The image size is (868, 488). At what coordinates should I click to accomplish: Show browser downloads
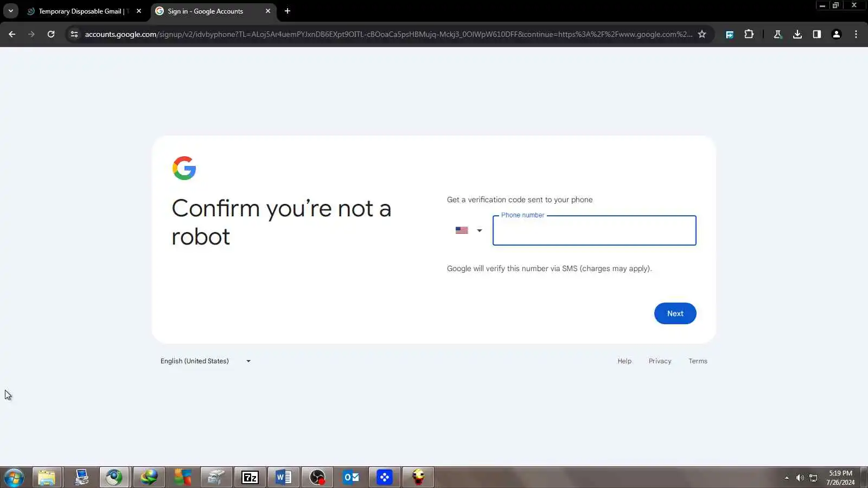[x=797, y=34]
